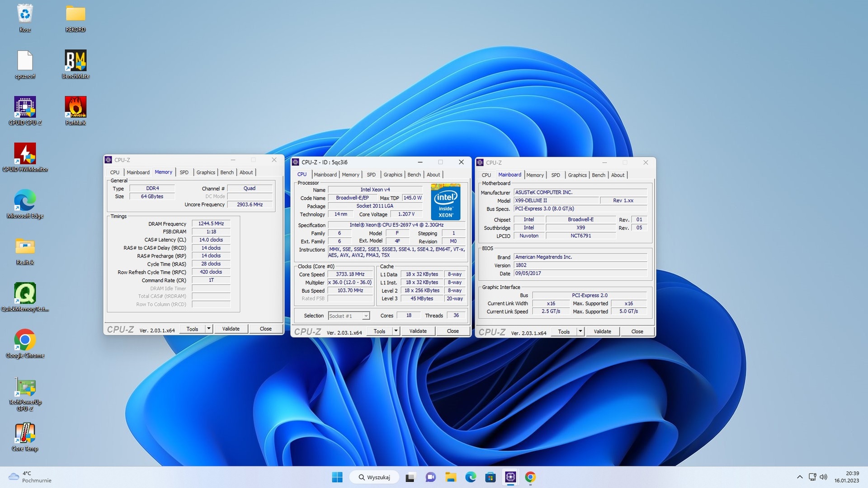
Task: Open Bench tab in Memory window
Action: 227,172
